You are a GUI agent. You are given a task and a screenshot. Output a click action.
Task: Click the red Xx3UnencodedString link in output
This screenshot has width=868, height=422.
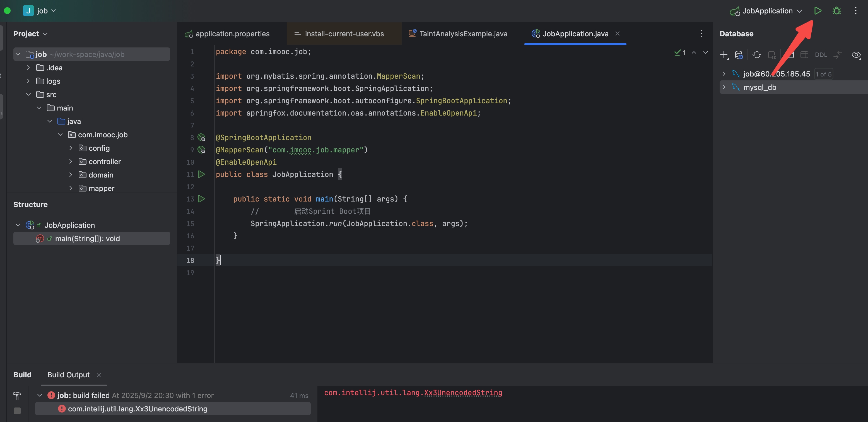(x=463, y=393)
